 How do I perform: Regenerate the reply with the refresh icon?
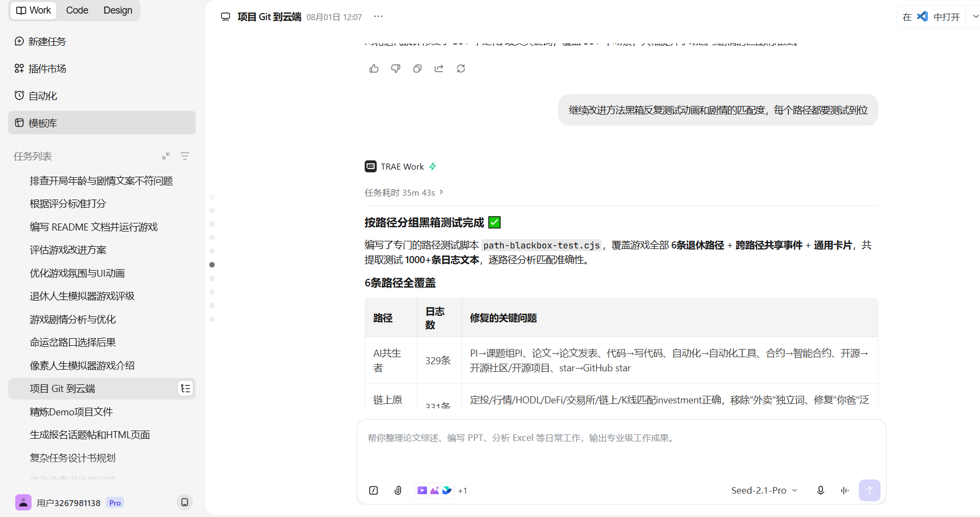[x=461, y=68]
